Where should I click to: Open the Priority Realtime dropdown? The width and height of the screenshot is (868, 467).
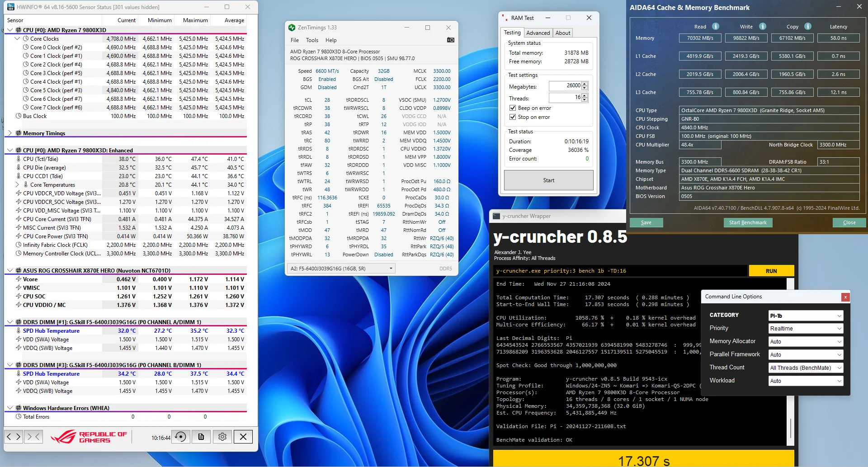coord(806,329)
